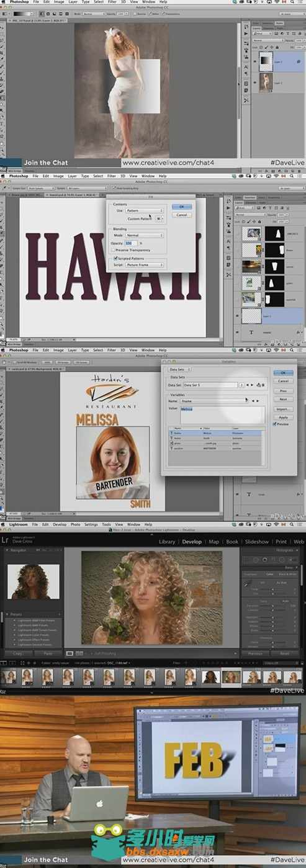This screenshot has width=306, height=868.
Task: Open the Custom Pattern picker swatch
Action: (159, 219)
